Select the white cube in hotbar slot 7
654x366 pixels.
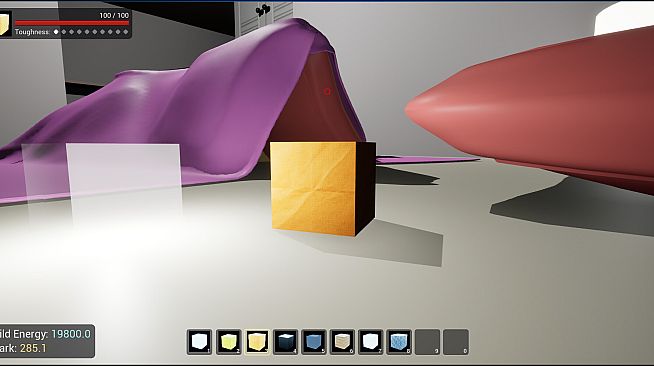pos(370,342)
